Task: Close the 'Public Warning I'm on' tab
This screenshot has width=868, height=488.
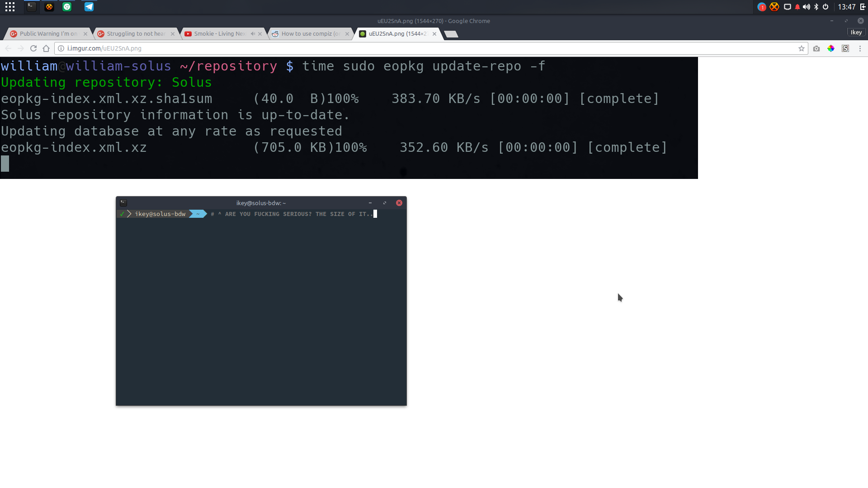Action: (85, 34)
